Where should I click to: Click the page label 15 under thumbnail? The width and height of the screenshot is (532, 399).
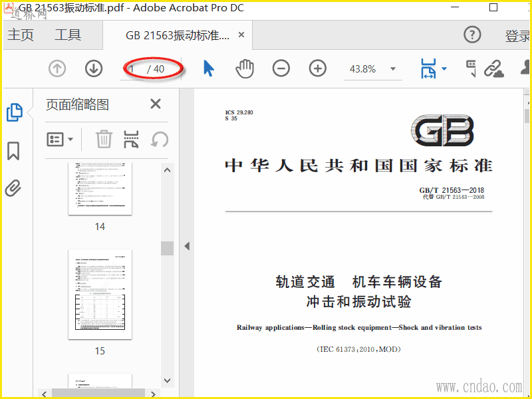pos(100,351)
